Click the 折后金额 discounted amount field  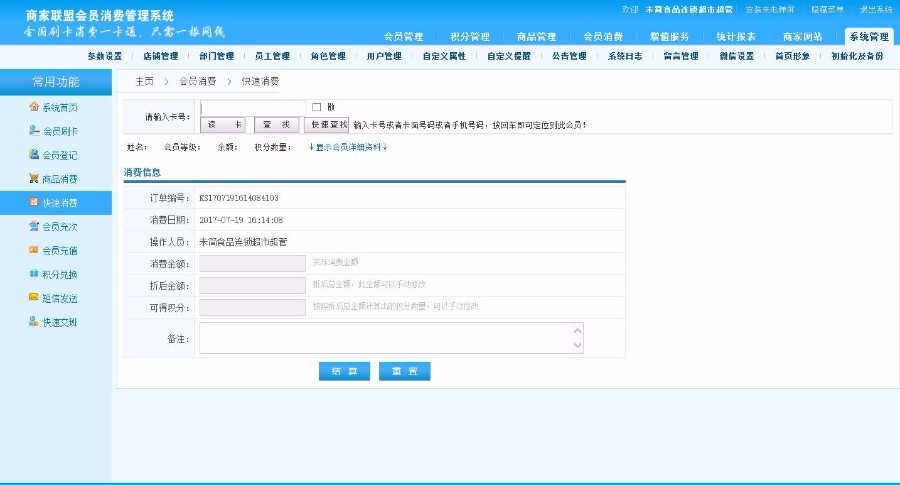[x=253, y=285]
